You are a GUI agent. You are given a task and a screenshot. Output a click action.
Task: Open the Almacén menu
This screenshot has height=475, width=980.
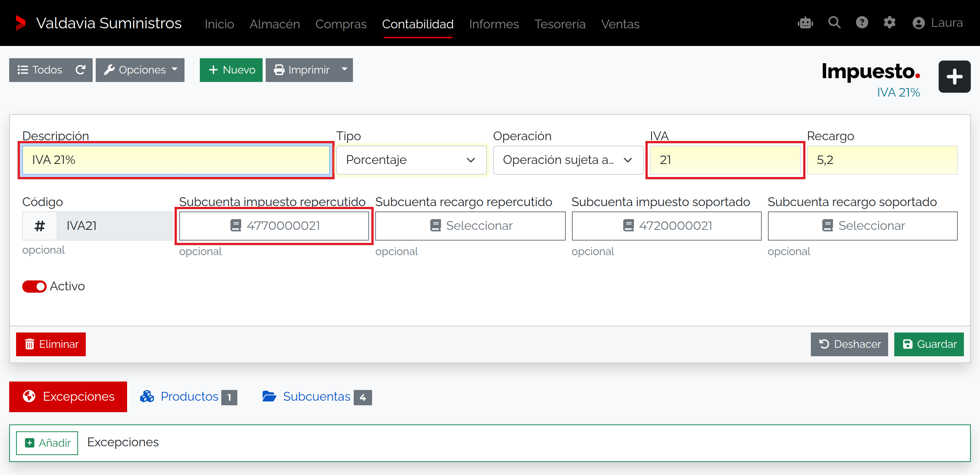[x=275, y=24]
